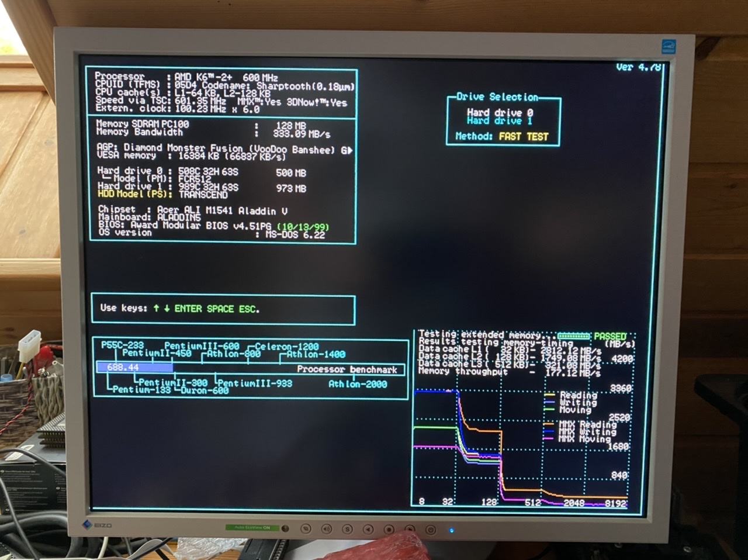Click the 8192 label on graph axis

(x=615, y=503)
